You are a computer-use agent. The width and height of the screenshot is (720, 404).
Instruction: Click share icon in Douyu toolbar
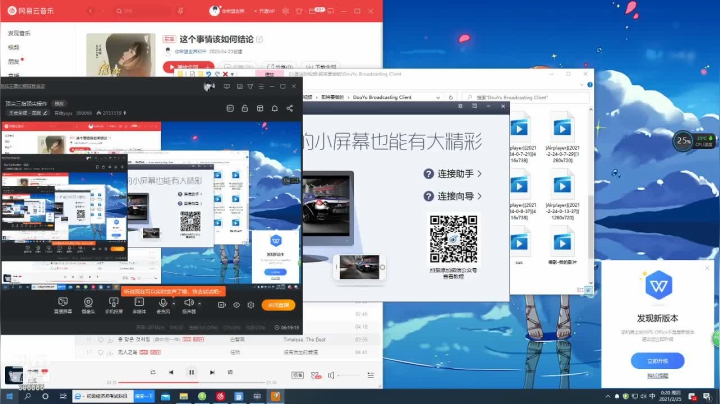(x=290, y=108)
